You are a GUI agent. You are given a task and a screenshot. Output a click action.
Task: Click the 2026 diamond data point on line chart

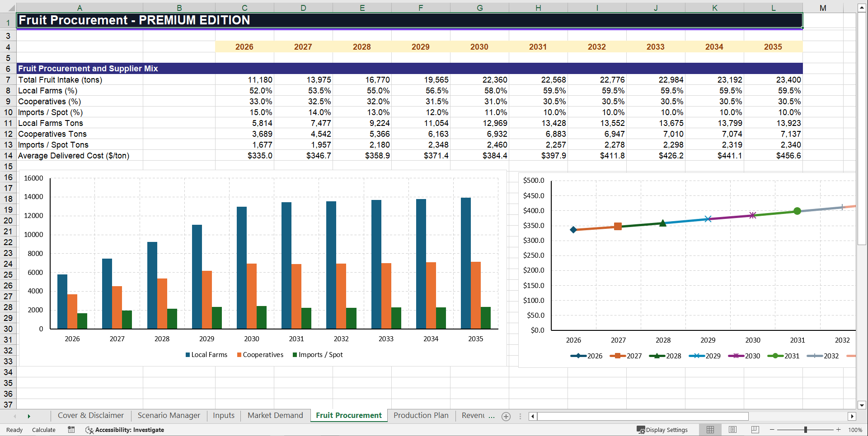coord(573,230)
